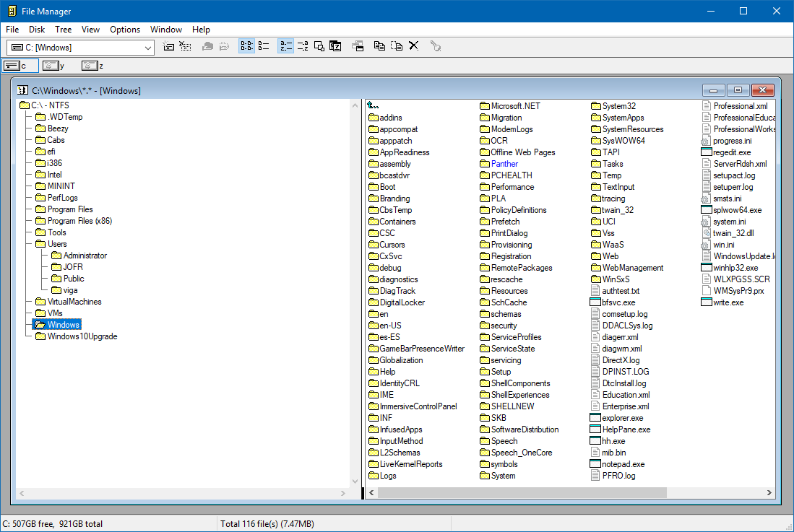This screenshot has width=794, height=532.
Task: Click the Permissions key icon on the toolbar
Action: click(x=435, y=45)
